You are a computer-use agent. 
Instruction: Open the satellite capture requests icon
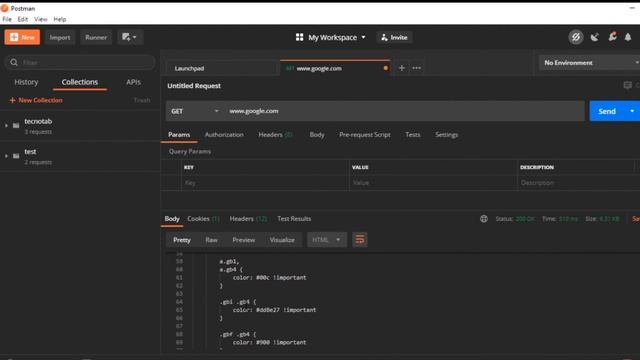pyautogui.click(x=595, y=37)
